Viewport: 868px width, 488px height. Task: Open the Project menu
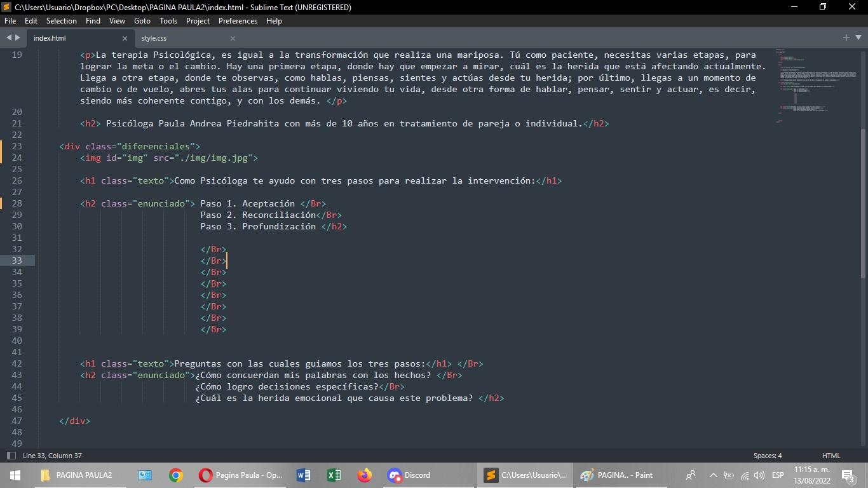(x=198, y=21)
